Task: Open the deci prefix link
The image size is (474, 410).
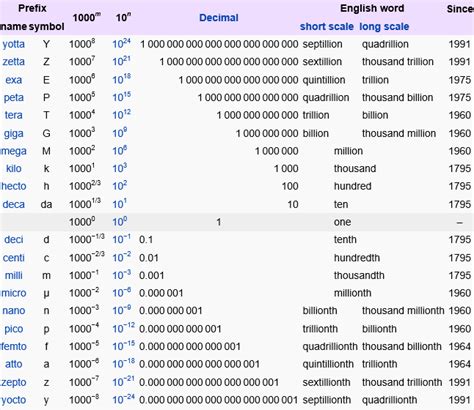Action: click(x=14, y=240)
